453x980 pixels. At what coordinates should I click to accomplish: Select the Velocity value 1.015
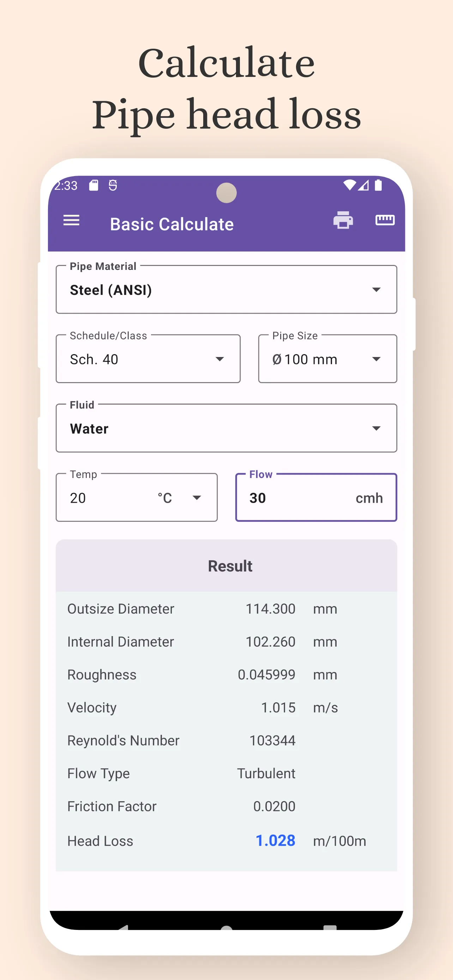point(278,708)
